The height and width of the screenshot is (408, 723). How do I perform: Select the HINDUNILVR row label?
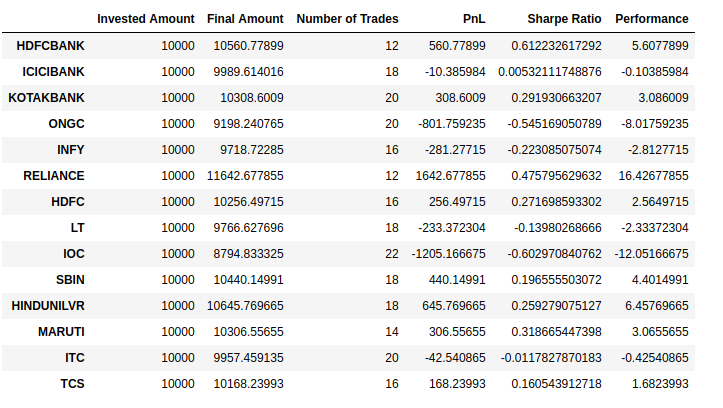coord(48,306)
